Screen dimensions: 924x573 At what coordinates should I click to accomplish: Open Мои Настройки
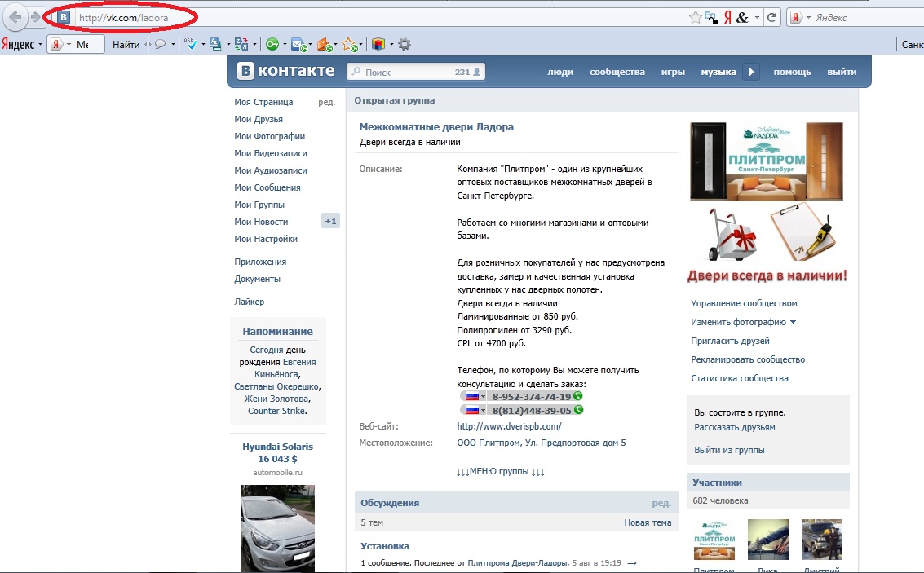pyautogui.click(x=266, y=239)
